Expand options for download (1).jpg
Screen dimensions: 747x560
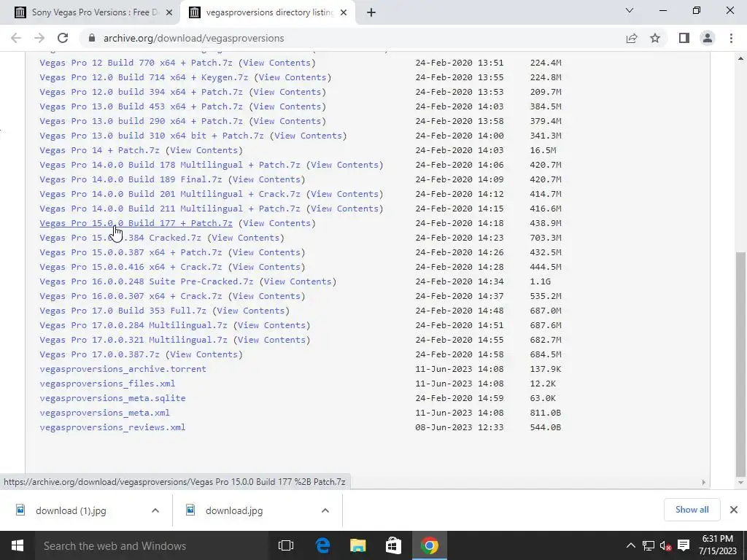(x=155, y=510)
